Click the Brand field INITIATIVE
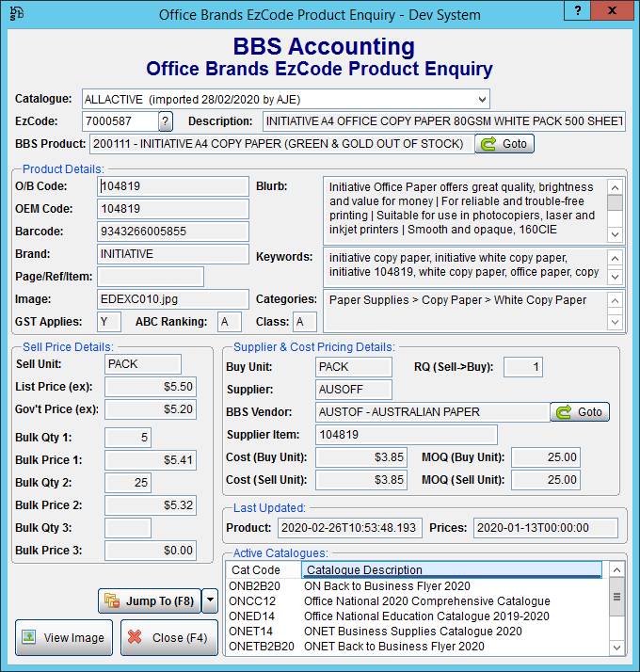 pos(173,254)
